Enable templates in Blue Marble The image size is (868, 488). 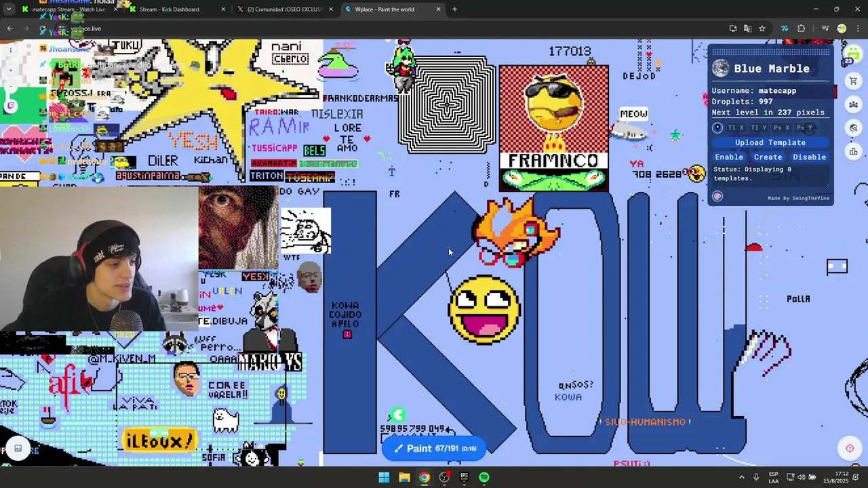[729, 157]
